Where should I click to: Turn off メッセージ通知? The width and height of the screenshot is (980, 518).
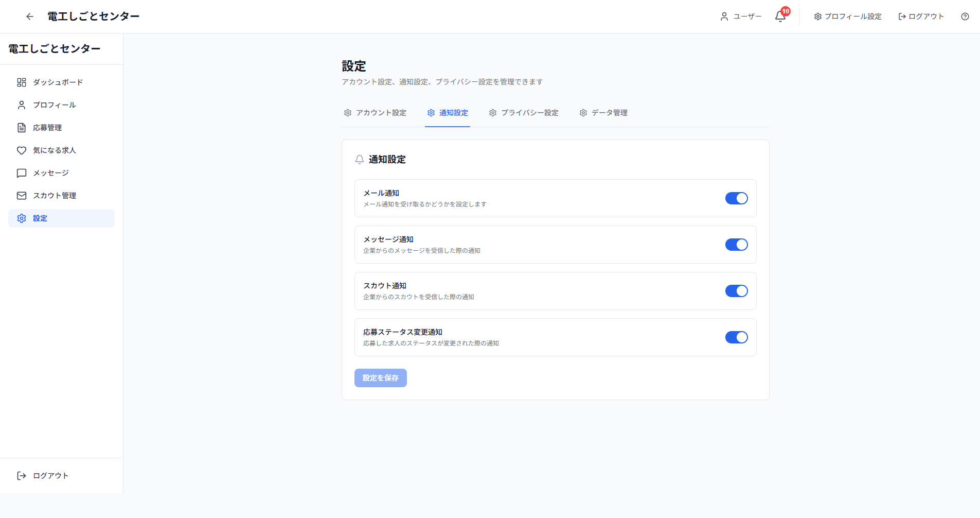coord(736,245)
